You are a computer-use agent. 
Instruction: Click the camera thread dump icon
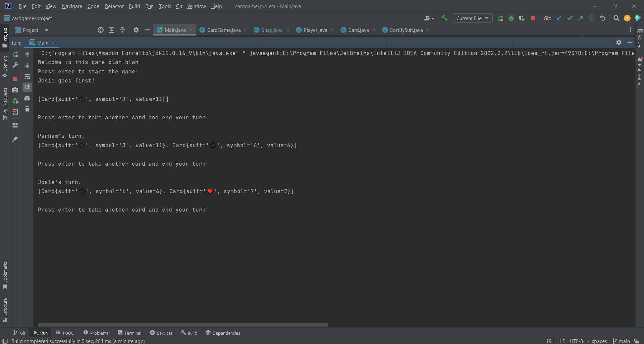[x=15, y=90]
